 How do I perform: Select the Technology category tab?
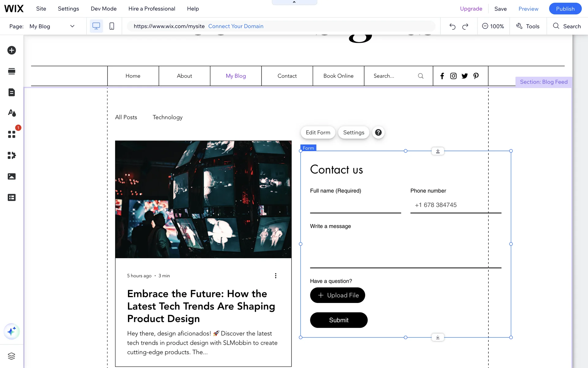click(x=168, y=117)
